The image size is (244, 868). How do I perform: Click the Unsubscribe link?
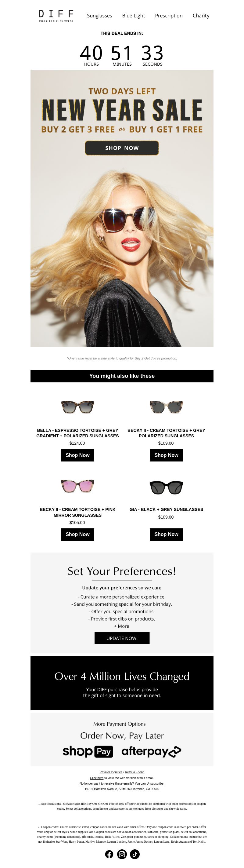click(155, 783)
